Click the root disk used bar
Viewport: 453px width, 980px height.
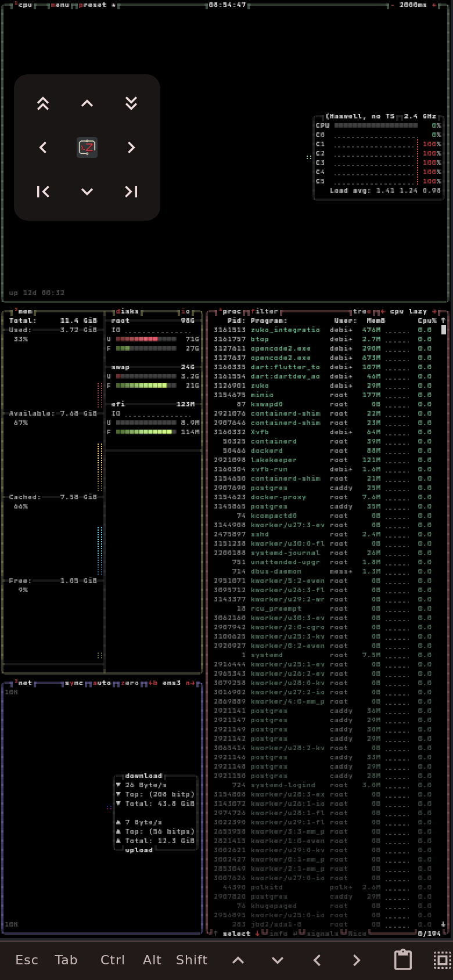(x=146, y=339)
